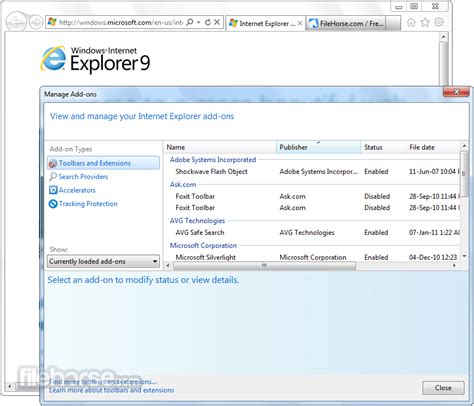This screenshot has height=406, width=474.
Task: Open the autocomplete dropdown arrow in the address bar
Action: point(199,22)
